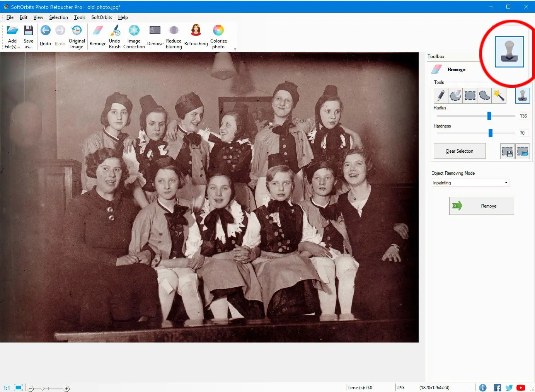
Task: Toggle fit-to-window zoom icon
Action: coord(18,387)
